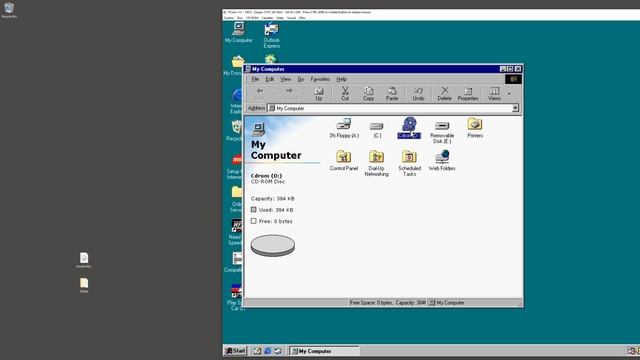Select the Removable Disk (E:) icon

(x=442, y=132)
